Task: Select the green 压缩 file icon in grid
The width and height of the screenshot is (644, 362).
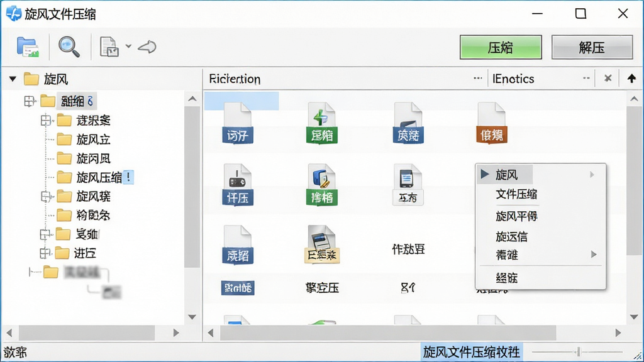Action: click(x=321, y=123)
